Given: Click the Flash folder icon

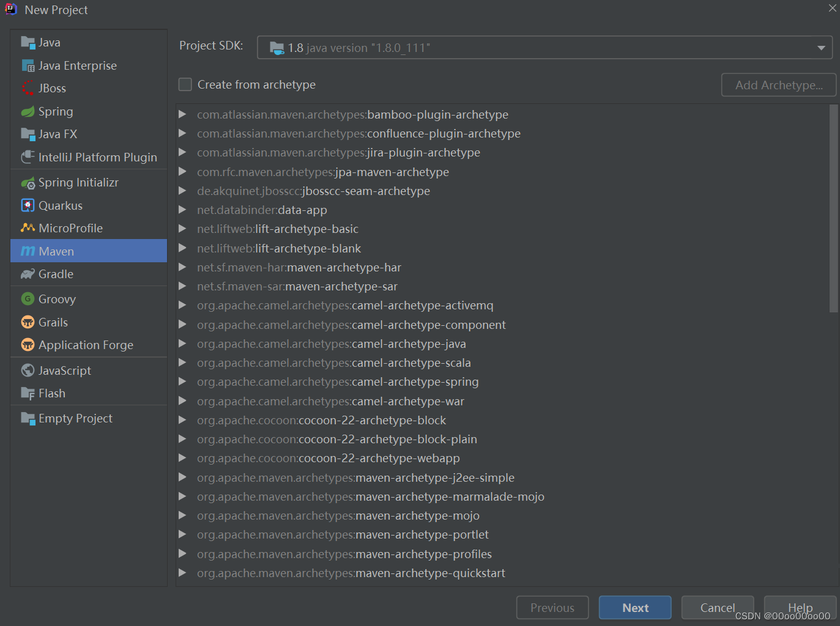Looking at the screenshot, I should 28,393.
